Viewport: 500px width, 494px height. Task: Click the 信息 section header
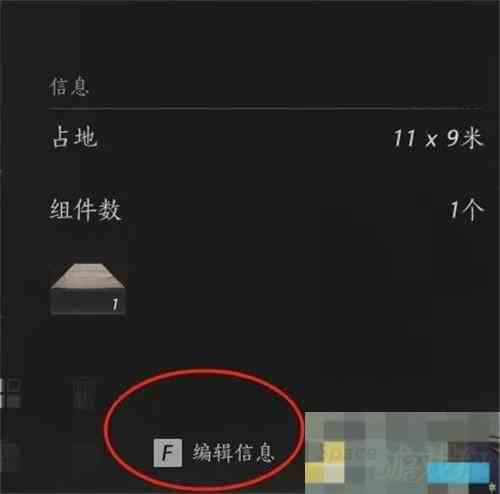click(x=69, y=87)
